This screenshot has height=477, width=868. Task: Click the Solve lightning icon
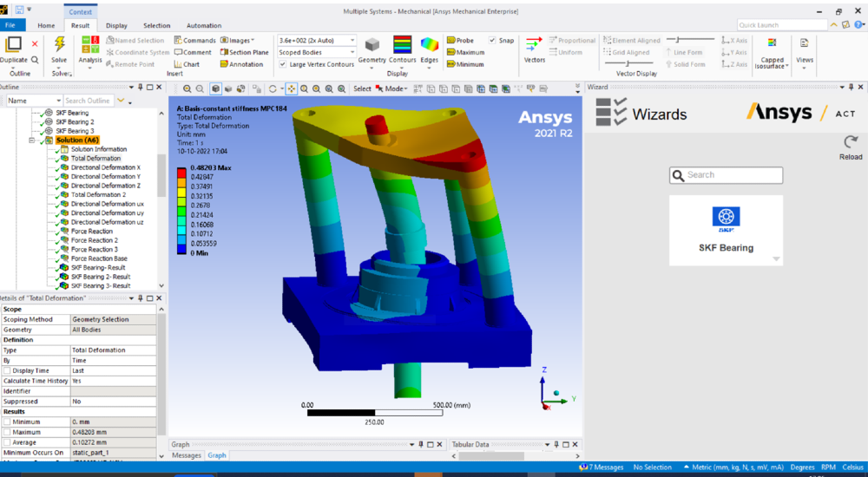click(59, 44)
